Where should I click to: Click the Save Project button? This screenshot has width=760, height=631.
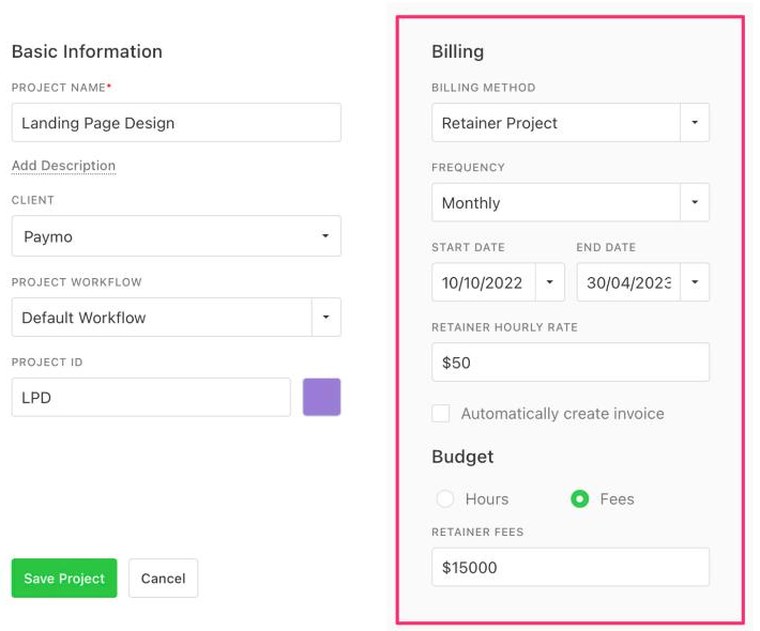(64, 578)
